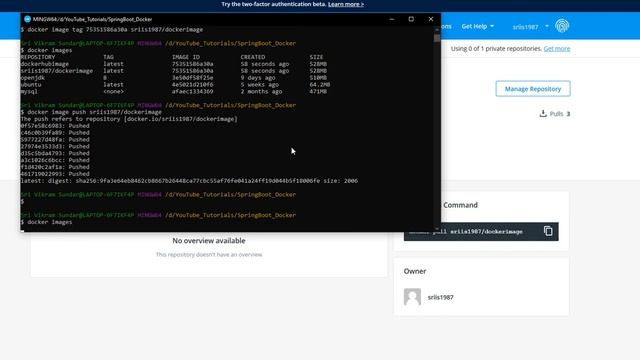The height and width of the screenshot is (360, 640).
Task: Click the 'latest: digest: sha256' output line
Action: [189, 180]
